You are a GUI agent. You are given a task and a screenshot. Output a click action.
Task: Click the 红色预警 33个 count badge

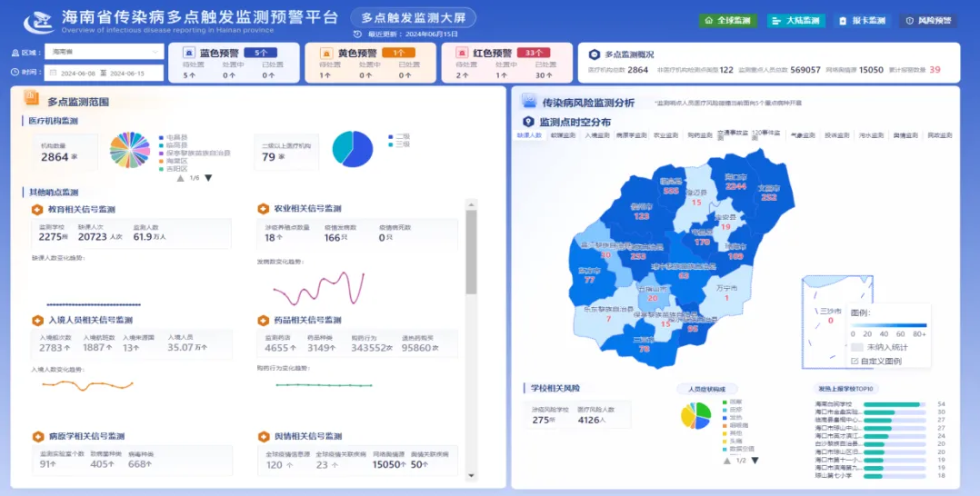pos(533,53)
